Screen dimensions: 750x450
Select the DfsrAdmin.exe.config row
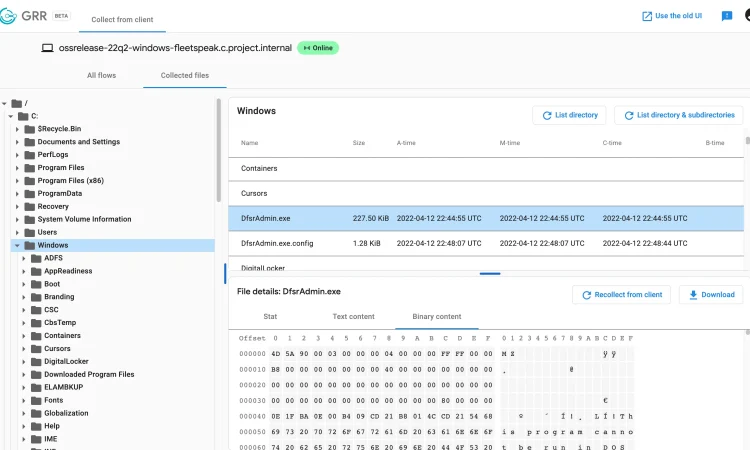(x=486, y=243)
